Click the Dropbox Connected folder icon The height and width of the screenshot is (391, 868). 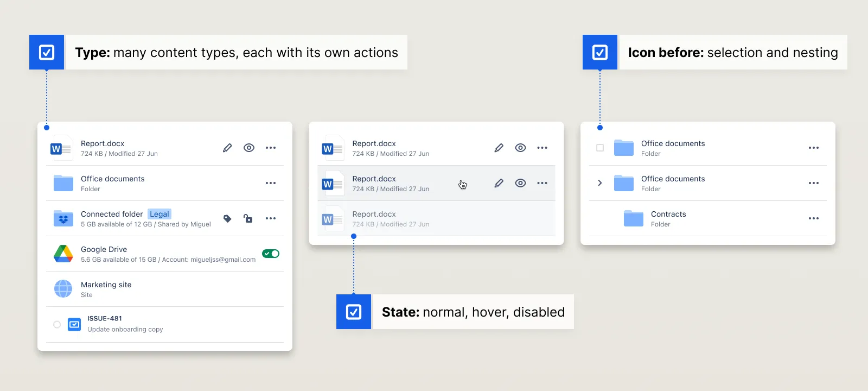coord(63,218)
